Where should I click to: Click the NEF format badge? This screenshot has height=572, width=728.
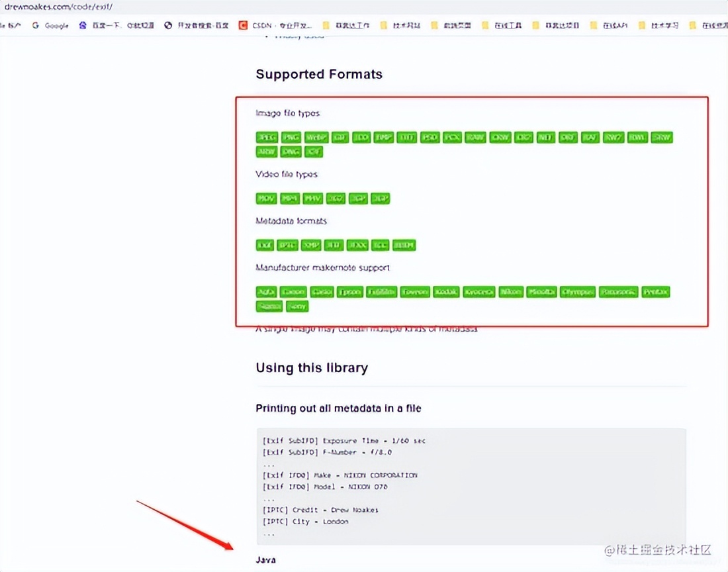point(546,138)
